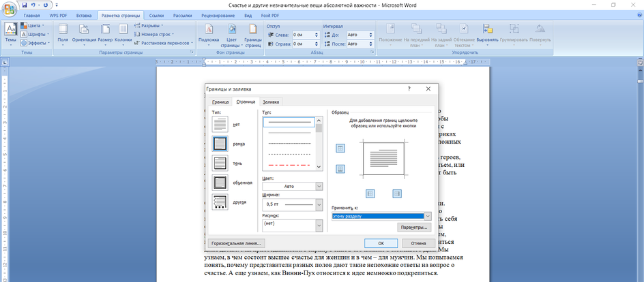Select the объемная 3-D border type
The width and height of the screenshot is (644, 282).
pyautogui.click(x=220, y=183)
